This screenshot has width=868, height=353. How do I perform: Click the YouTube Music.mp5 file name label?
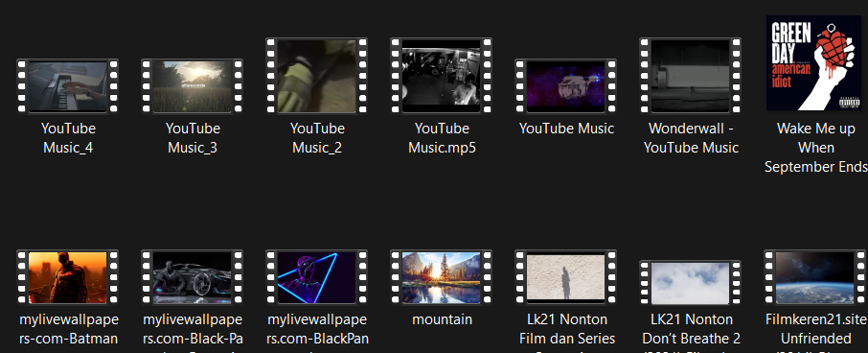pyautogui.click(x=442, y=138)
